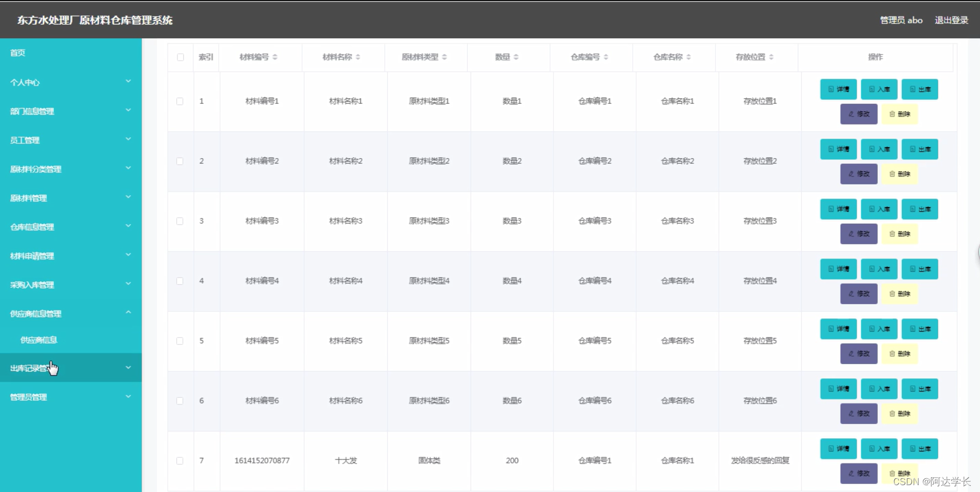Open 详情 for row 材料编号4
980x492 pixels.
(838, 269)
